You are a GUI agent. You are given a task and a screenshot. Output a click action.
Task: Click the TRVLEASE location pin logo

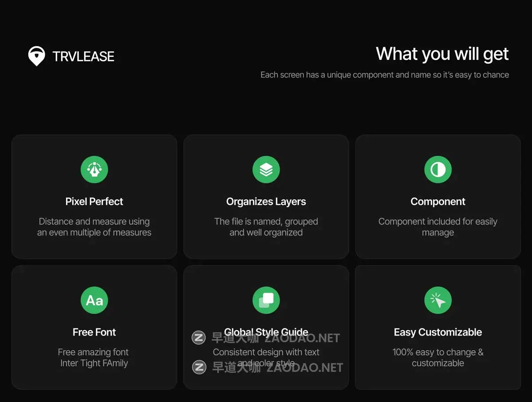[x=36, y=56]
